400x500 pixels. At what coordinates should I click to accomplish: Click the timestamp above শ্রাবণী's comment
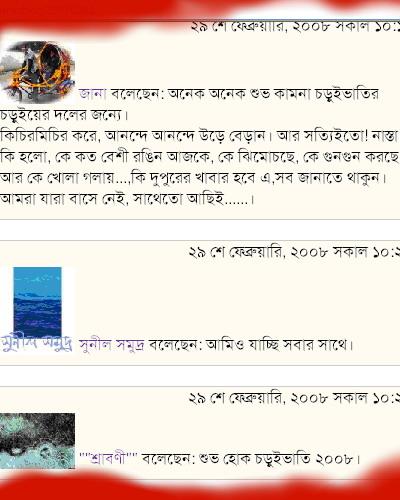click(294, 398)
